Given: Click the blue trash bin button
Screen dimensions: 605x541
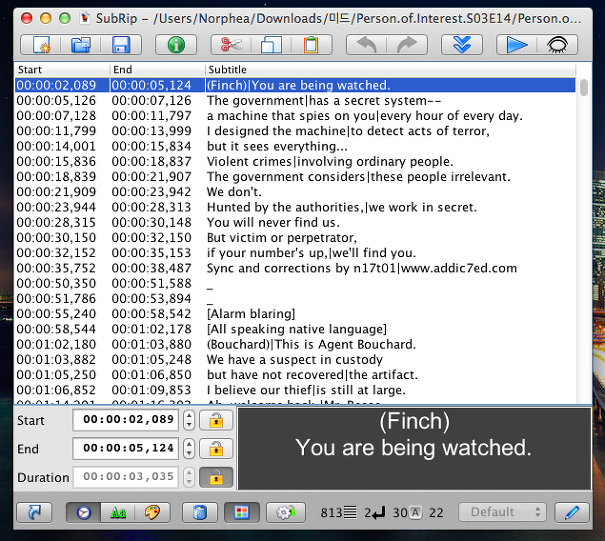Looking at the screenshot, I should coord(199,512).
